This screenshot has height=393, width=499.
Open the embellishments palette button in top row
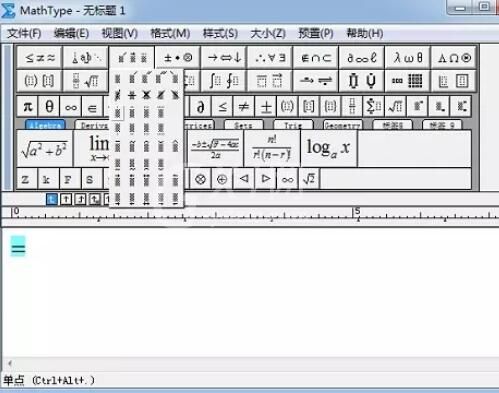tap(132, 58)
